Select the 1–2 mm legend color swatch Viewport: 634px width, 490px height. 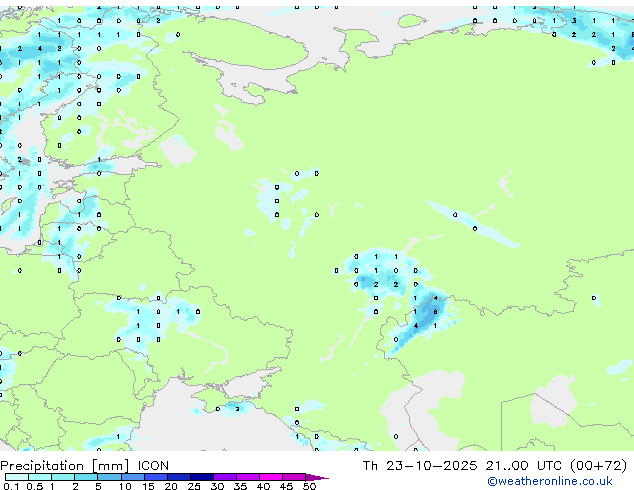click(63, 477)
